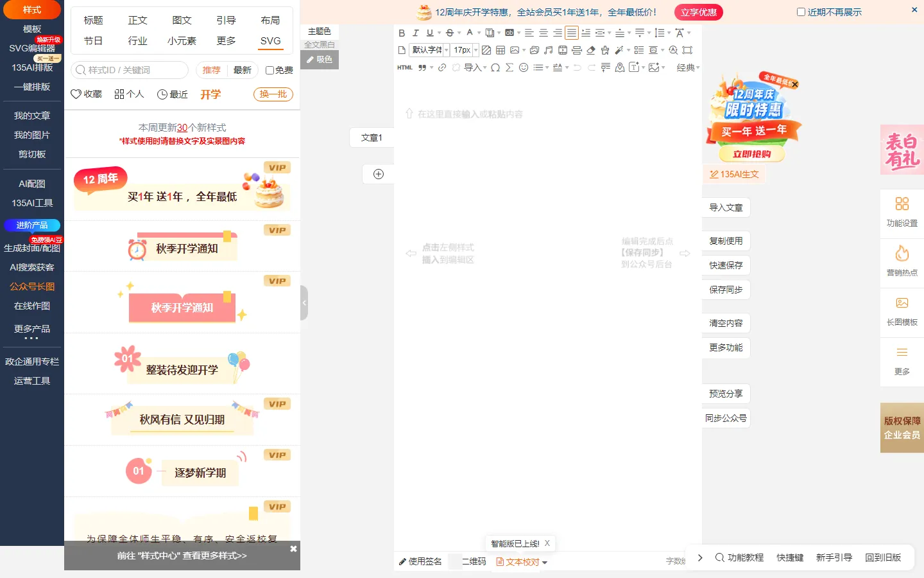Click the style search input field
The width and height of the screenshot is (924, 578).
coord(130,70)
